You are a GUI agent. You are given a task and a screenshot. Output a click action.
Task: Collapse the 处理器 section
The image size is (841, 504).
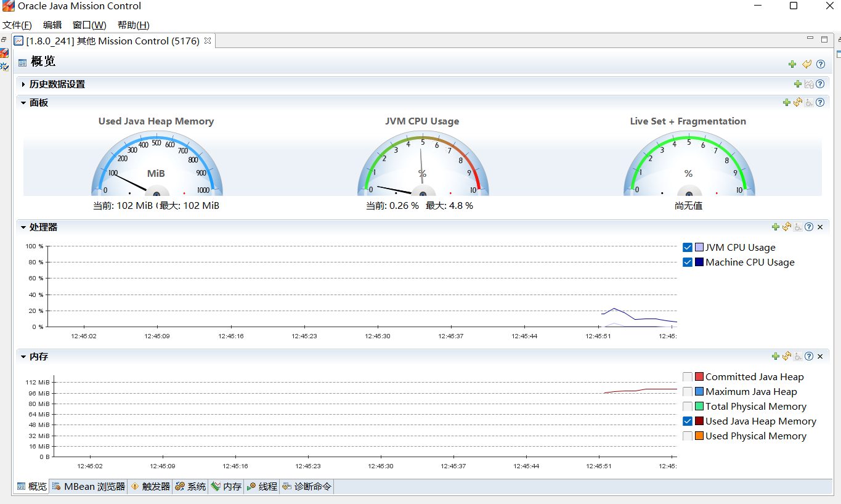23,227
